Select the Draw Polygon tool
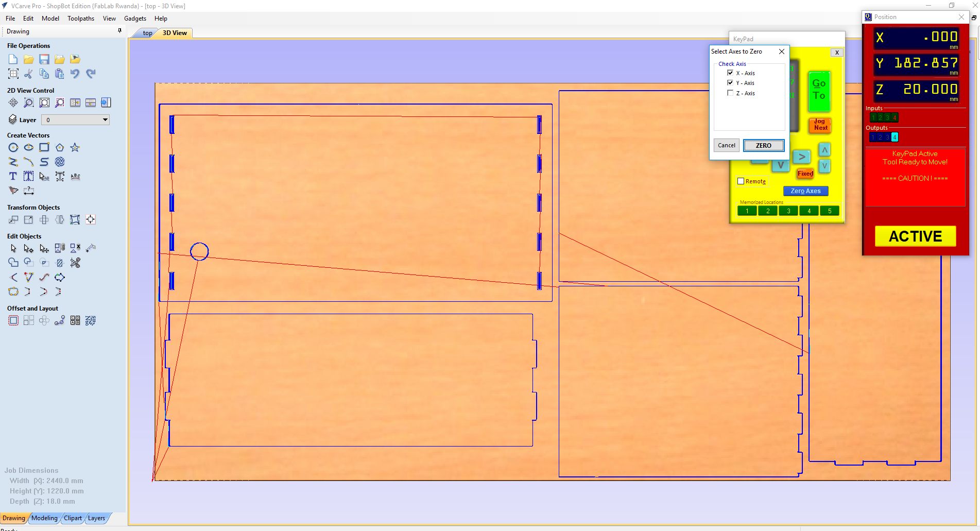This screenshot has height=531, width=980. pos(60,147)
